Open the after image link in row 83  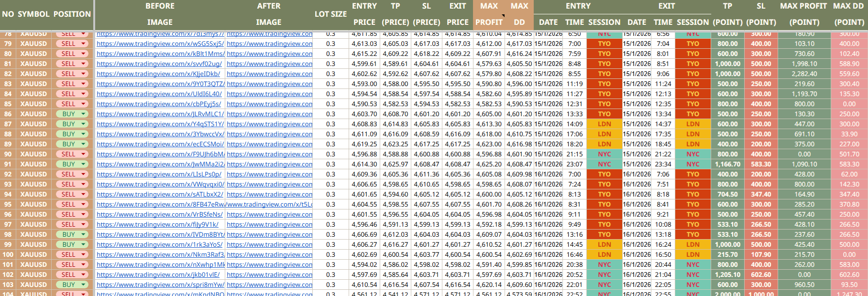coord(269,84)
